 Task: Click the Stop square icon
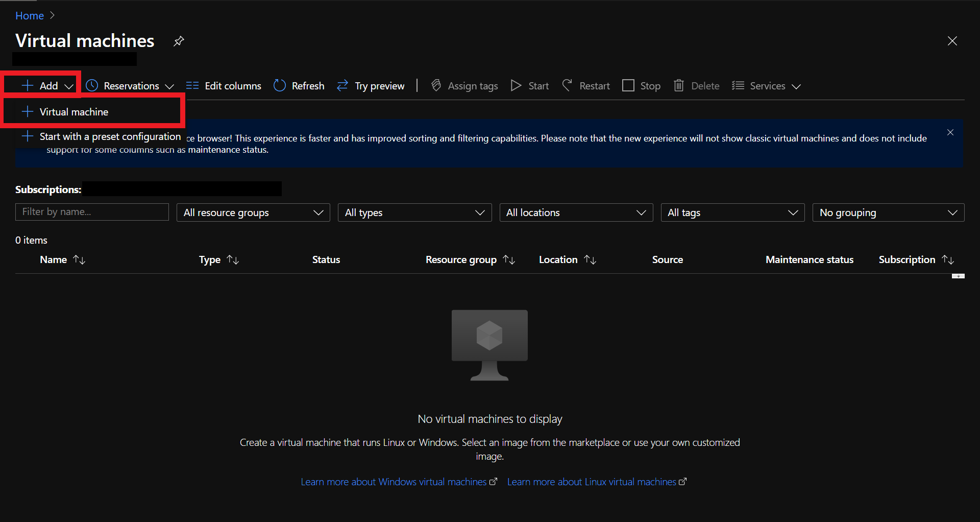pyautogui.click(x=628, y=85)
